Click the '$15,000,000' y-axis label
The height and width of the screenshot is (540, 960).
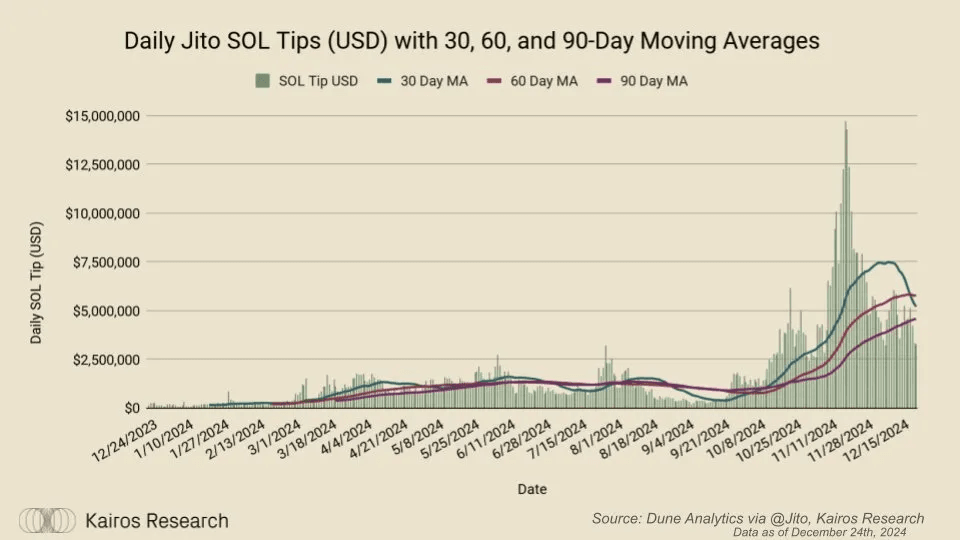pyautogui.click(x=103, y=116)
